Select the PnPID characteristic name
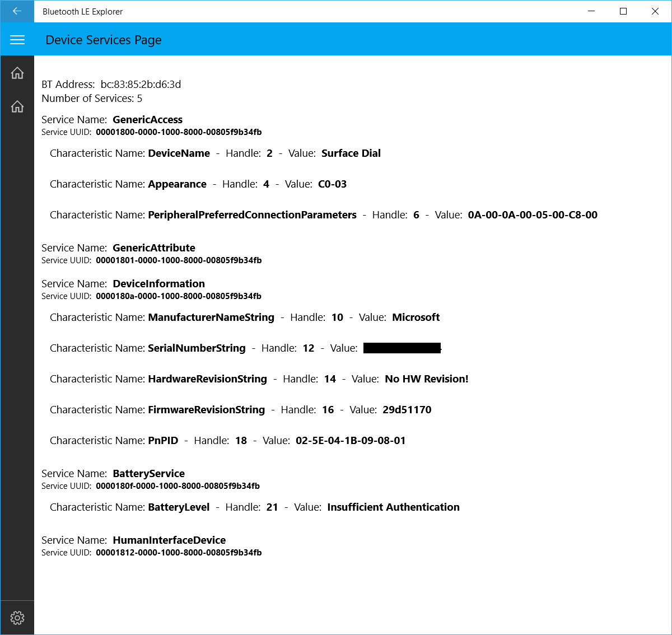 click(164, 441)
